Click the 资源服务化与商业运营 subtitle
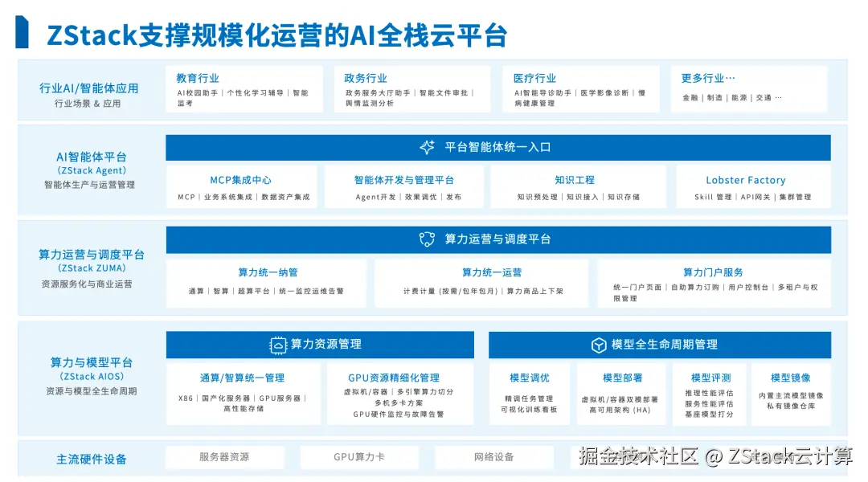The image size is (868, 482). coord(87,284)
